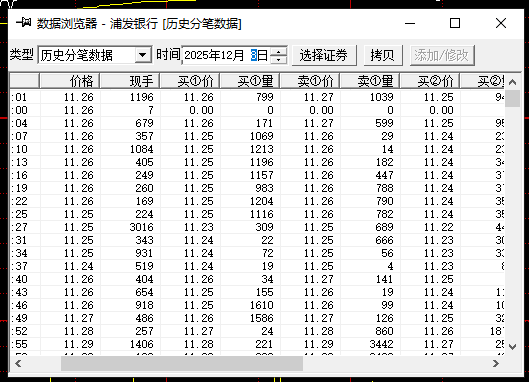Click the 选择证券 button
Image resolution: width=529 pixels, height=382 pixels.
324,55
